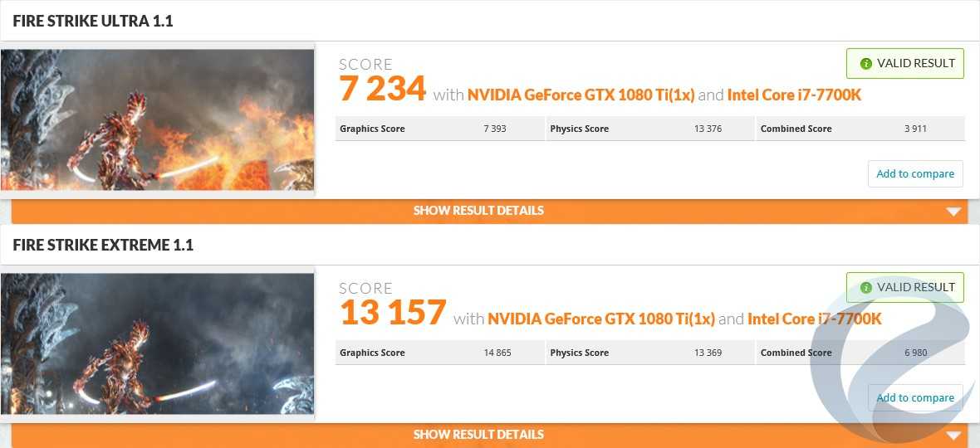Open the Intel Core i7-7700K link in the Extreme result
The width and height of the screenshot is (980, 448).
814,319
